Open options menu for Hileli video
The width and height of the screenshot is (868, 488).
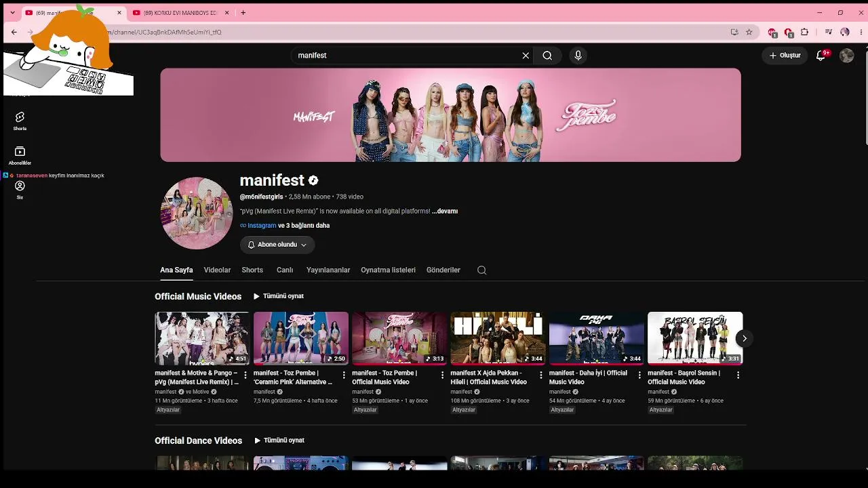pos(540,375)
